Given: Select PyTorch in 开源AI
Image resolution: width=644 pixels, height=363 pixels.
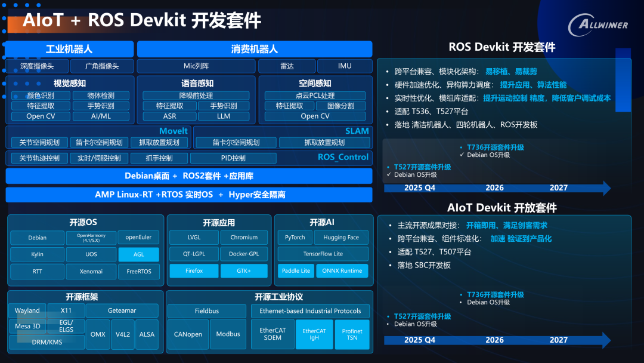Looking at the screenshot, I should pyautogui.click(x=295, y=238).
